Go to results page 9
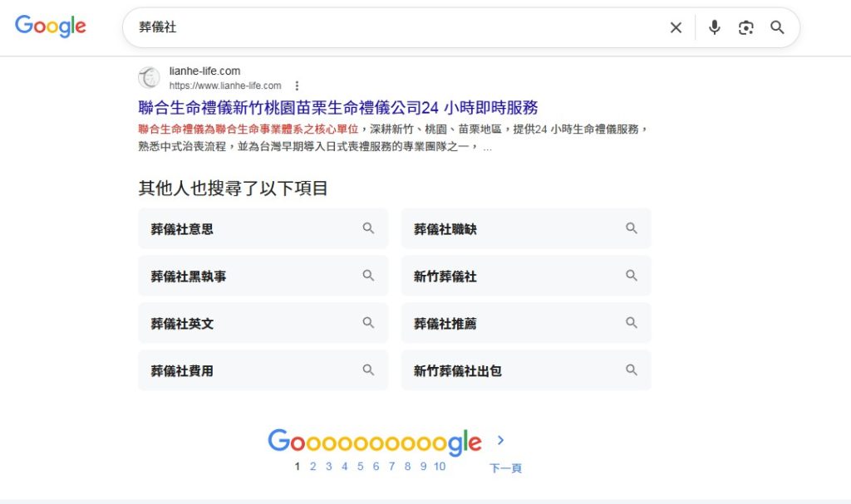Viewport: 851px width, 504px height. [x=423, y=467]
